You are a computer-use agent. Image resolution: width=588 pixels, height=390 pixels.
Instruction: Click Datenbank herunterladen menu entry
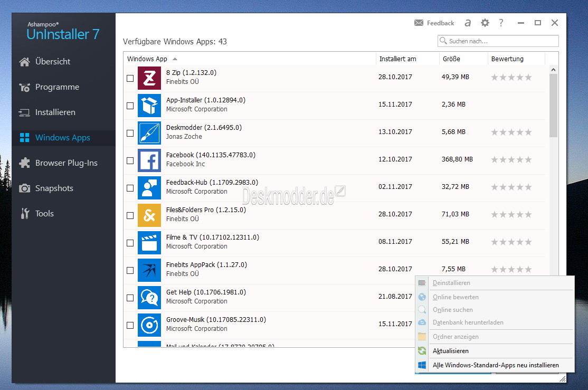point(495,322)
